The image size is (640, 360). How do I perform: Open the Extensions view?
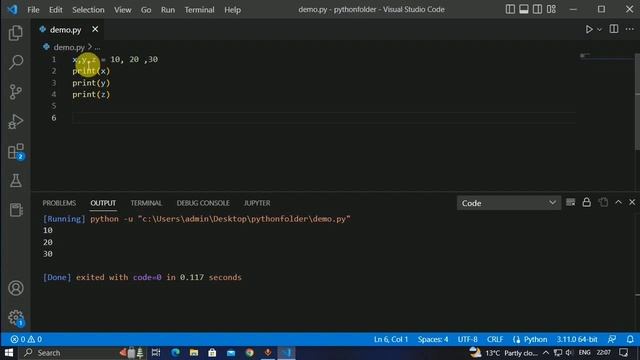click(16, 151)
